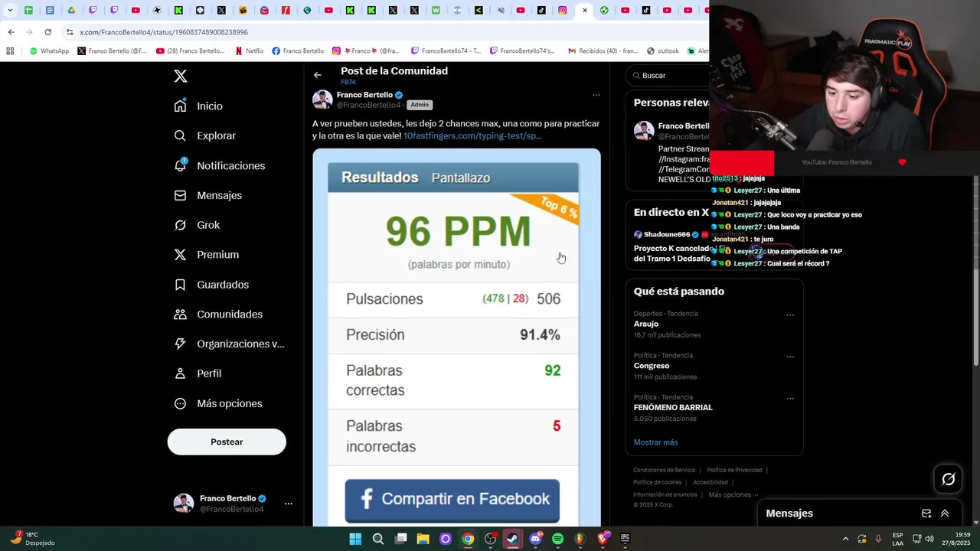Screen dimensions: 980x551
Task: Open the floating Grok button
Action: pyautogui.click(x=948, y=479)
